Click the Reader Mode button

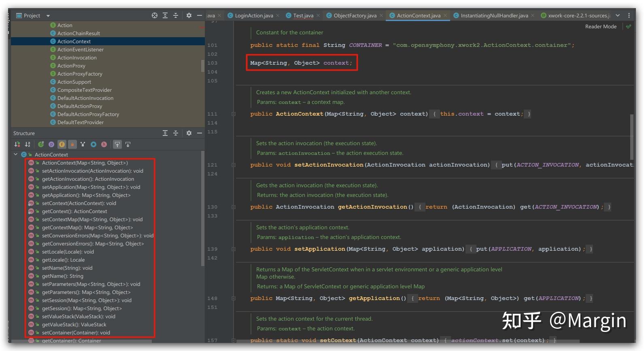point(601,27)
